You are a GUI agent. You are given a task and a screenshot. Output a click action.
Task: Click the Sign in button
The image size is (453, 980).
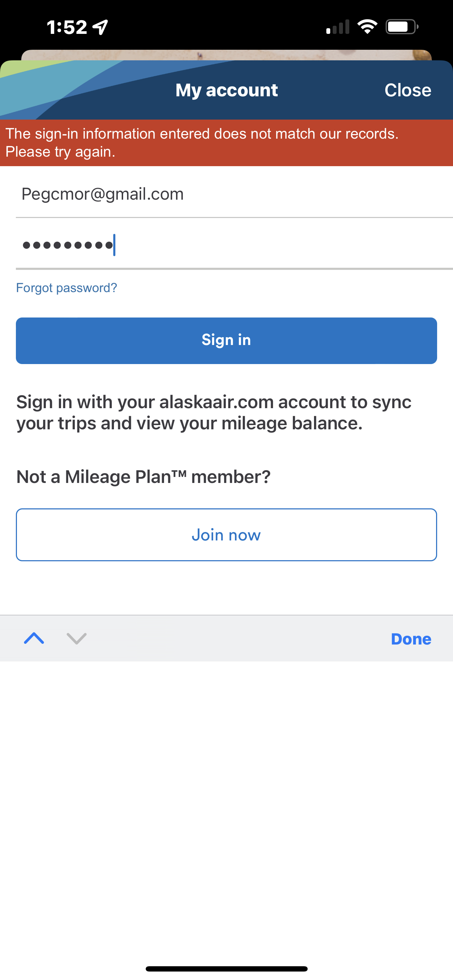[x=226, y=340]
